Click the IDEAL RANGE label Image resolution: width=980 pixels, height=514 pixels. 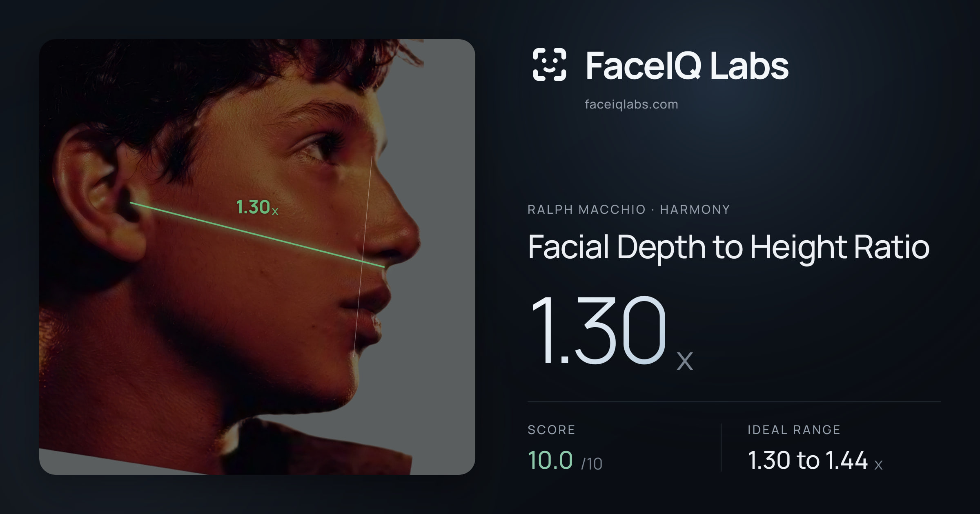pyautogui.click(x=794, y=430)
